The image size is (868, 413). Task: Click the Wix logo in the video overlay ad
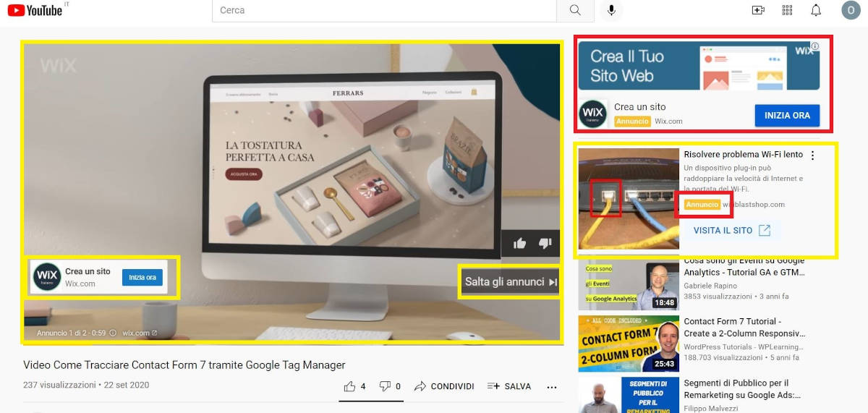click(47, 277)
